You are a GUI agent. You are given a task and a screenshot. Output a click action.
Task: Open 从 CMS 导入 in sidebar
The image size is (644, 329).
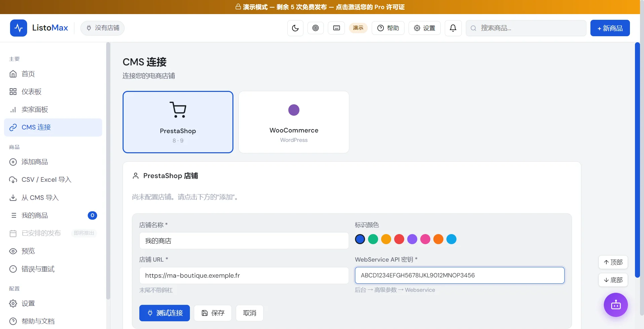click(x=53, y=198)
